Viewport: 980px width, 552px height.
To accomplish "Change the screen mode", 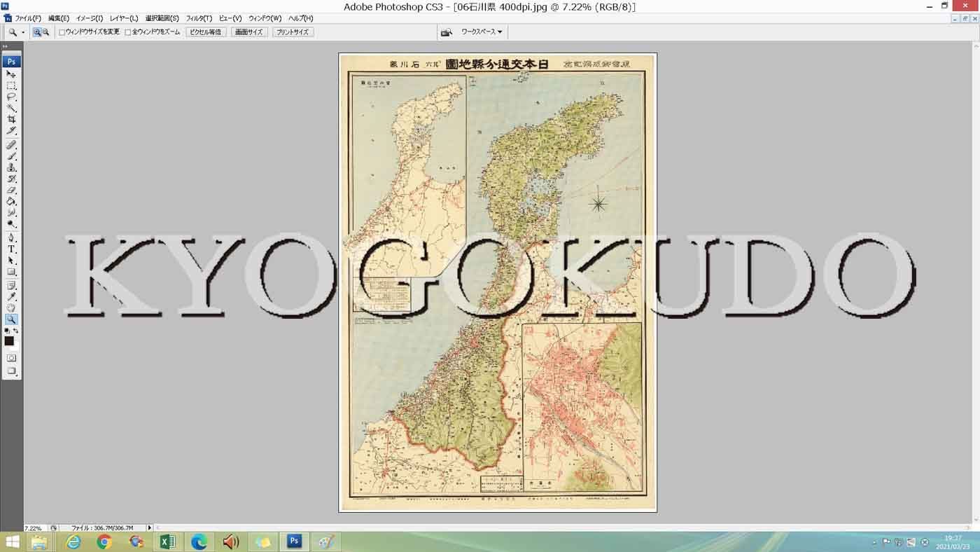I will [11, 371].
